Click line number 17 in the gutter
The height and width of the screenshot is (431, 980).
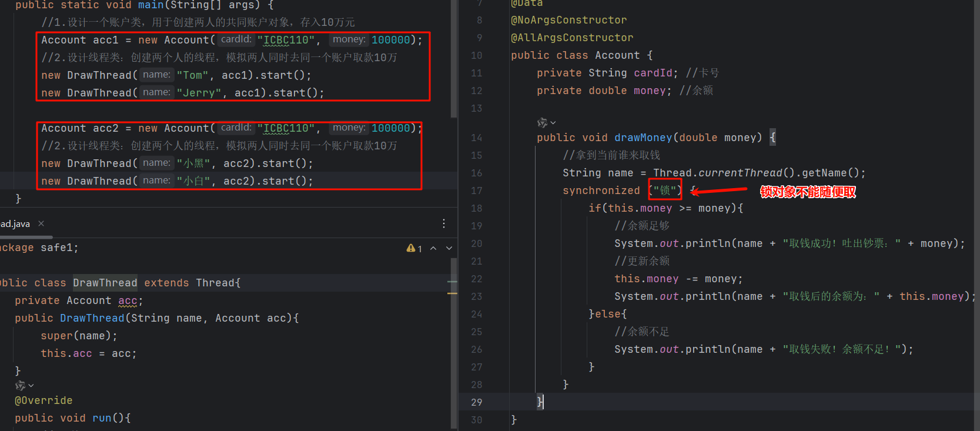coord(476,191)
